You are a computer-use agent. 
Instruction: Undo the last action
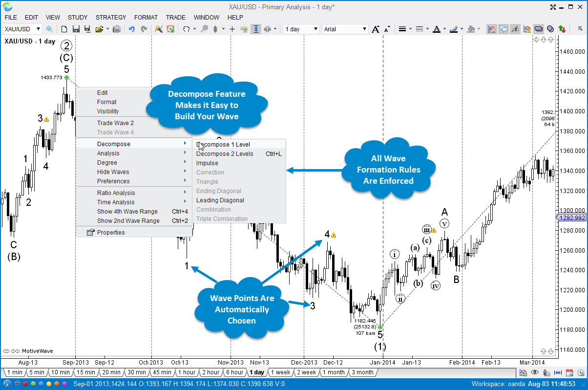tap(132, 29)
